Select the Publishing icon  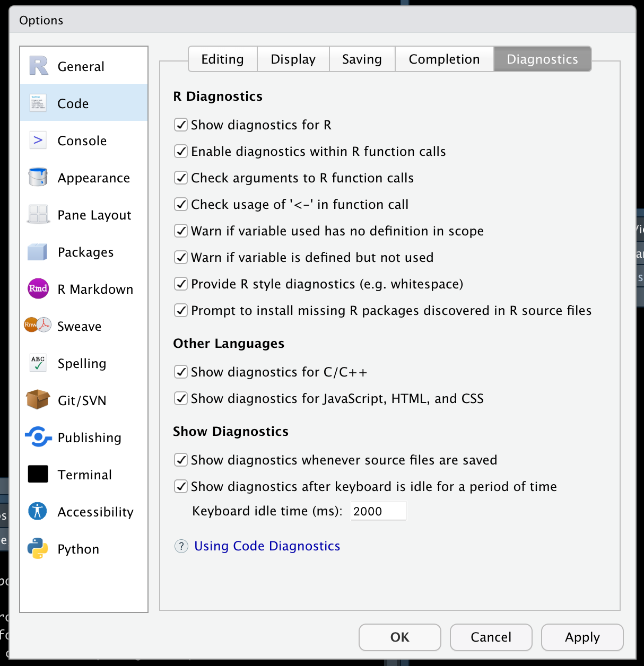point(37,437)
